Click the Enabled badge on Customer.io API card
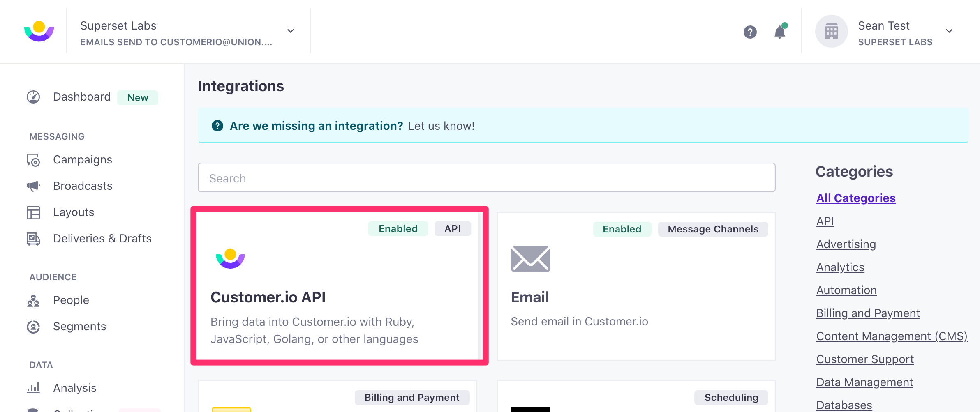This screenshot has width=980, height=412. coord(398,229)
